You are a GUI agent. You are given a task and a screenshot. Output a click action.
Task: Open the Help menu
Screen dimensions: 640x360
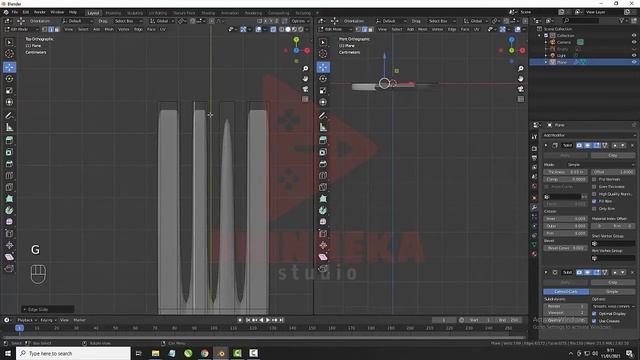point(73,12)
